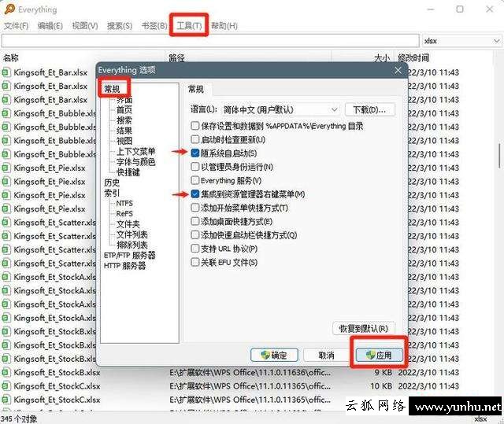Click the 恢复到默认(R) button

(364, 328)
